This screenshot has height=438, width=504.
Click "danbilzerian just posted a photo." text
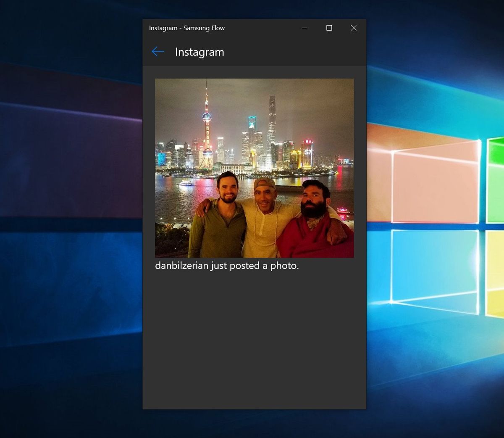point(227,266)
